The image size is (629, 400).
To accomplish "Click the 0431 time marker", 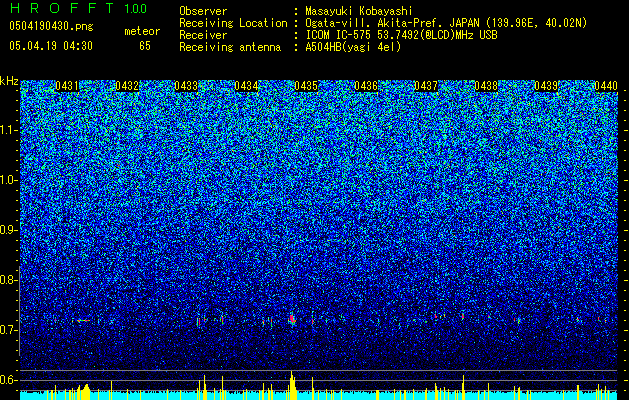I will click(x=67, y=86).
